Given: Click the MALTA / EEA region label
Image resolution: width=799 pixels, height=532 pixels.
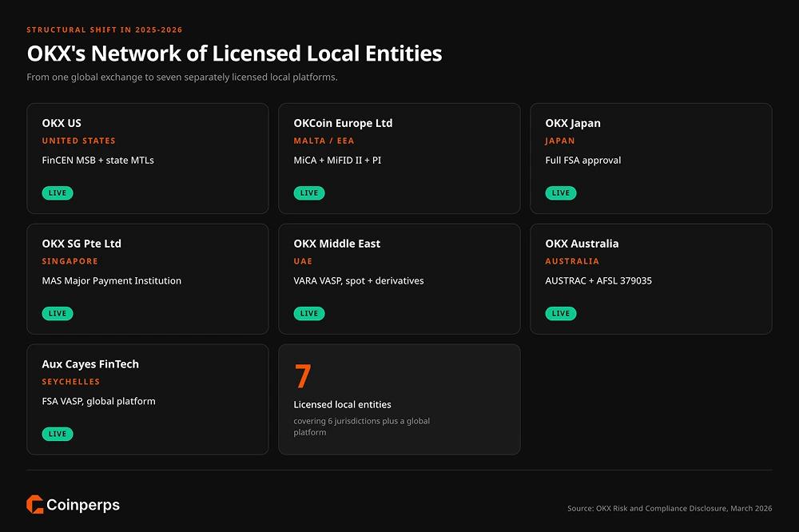Looking at the screenshot, I should coord(324,141).
